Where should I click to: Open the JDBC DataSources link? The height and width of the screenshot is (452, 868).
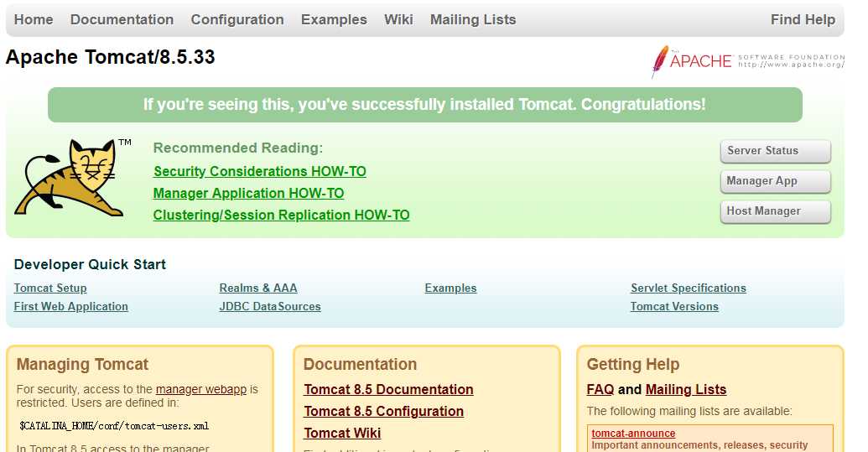click(270, 306)
